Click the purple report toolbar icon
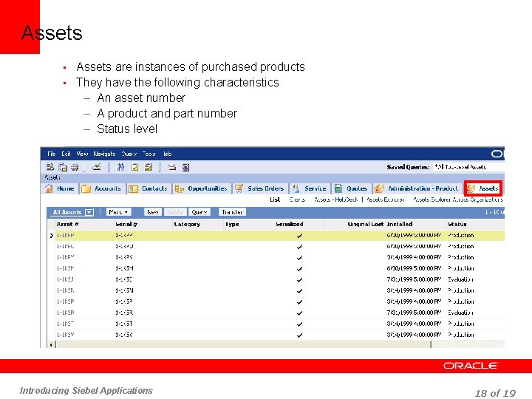 [x=185, y=167]
